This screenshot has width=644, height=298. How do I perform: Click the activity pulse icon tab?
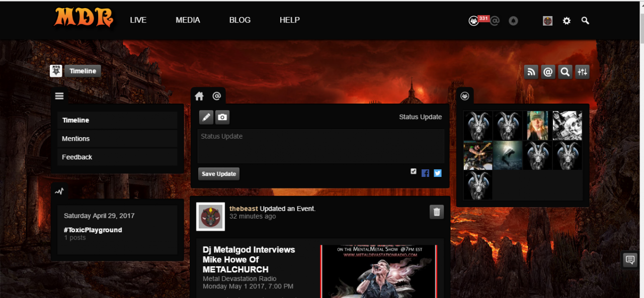59,191
